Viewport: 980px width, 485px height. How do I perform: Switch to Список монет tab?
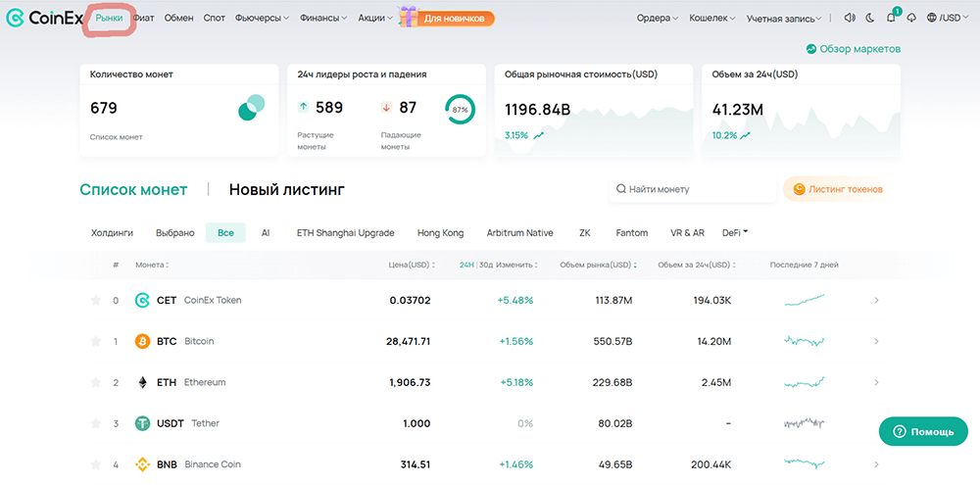click(133, 189)
